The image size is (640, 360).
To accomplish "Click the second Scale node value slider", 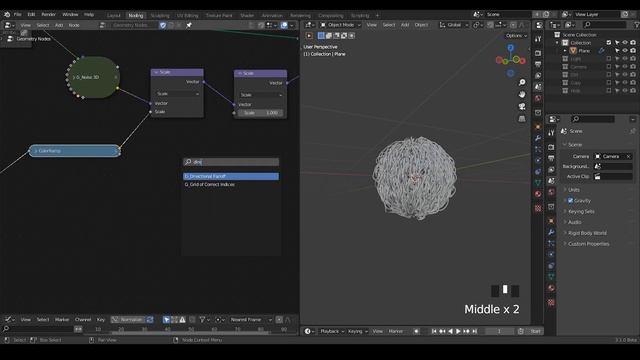I will point(261,113).
